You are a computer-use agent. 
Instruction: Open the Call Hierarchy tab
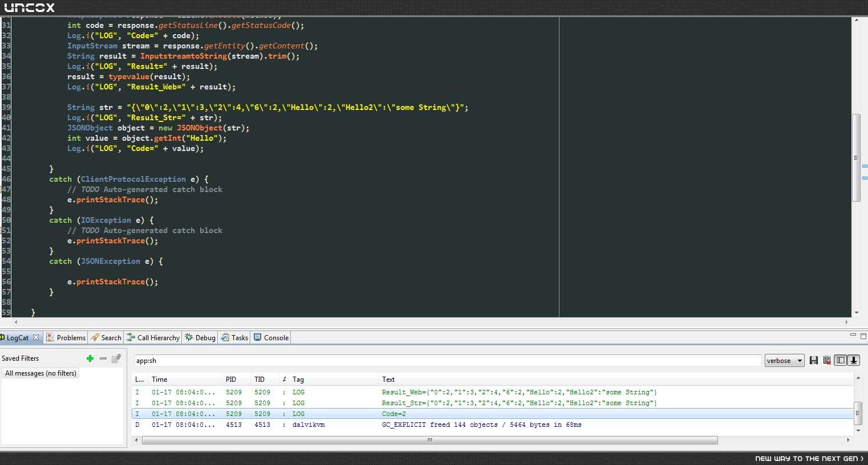click(x=153, y=337)
